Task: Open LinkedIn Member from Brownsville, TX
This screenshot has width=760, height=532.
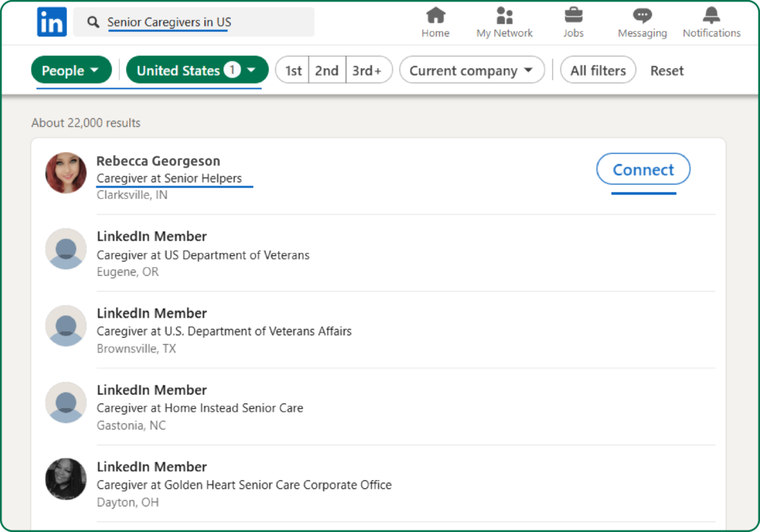Action: 151,313
